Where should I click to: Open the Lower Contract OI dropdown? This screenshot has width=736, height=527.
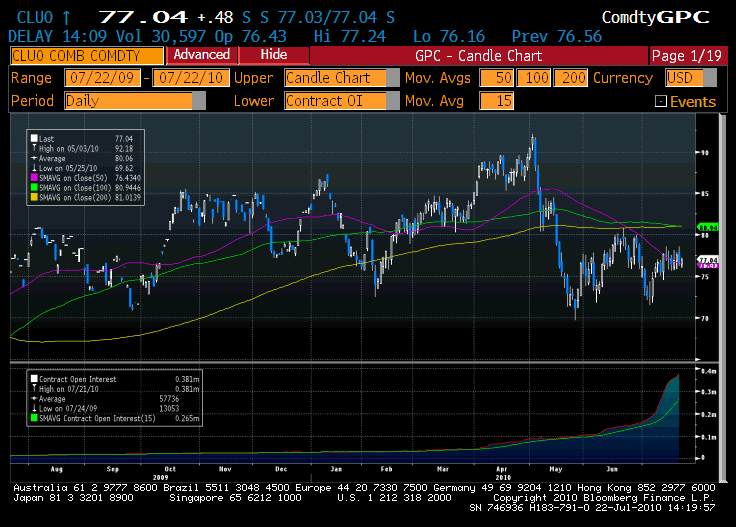pos(393,101)
